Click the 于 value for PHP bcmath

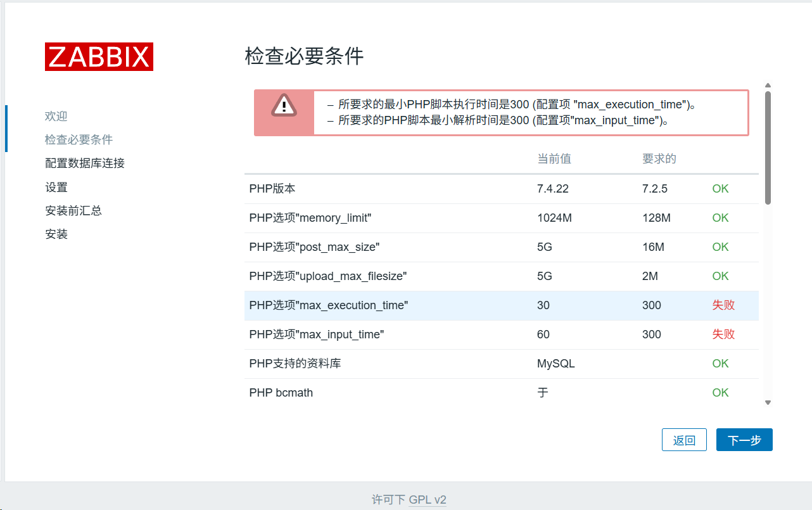click(543, 393)
